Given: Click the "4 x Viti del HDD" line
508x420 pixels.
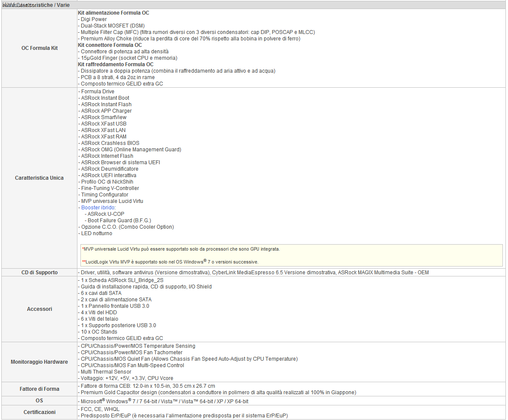Looking at the screenshot, I should click(x=97, y=313).
